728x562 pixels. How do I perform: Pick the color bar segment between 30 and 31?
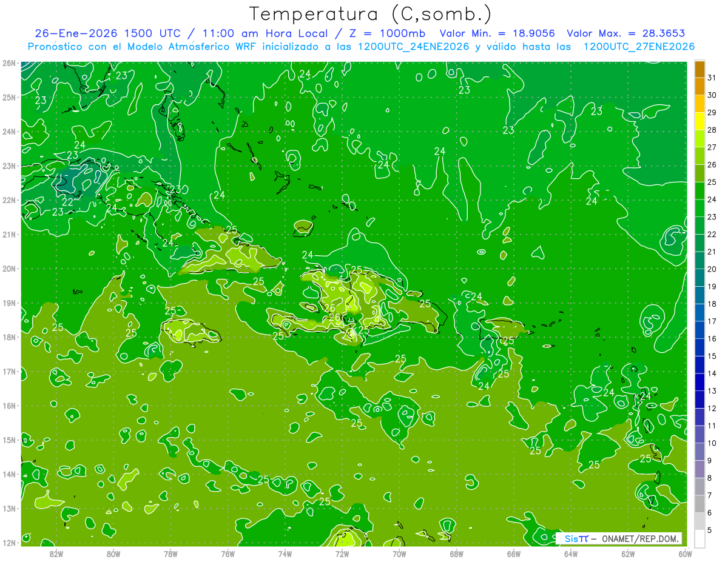699,87
